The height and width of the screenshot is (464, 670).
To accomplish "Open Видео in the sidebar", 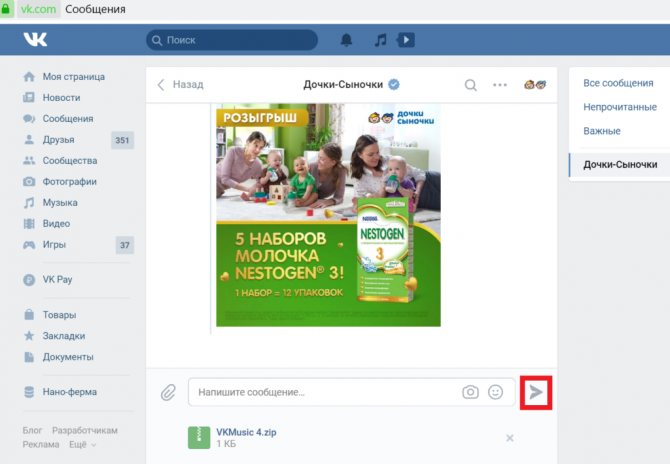I will [56, 223].
